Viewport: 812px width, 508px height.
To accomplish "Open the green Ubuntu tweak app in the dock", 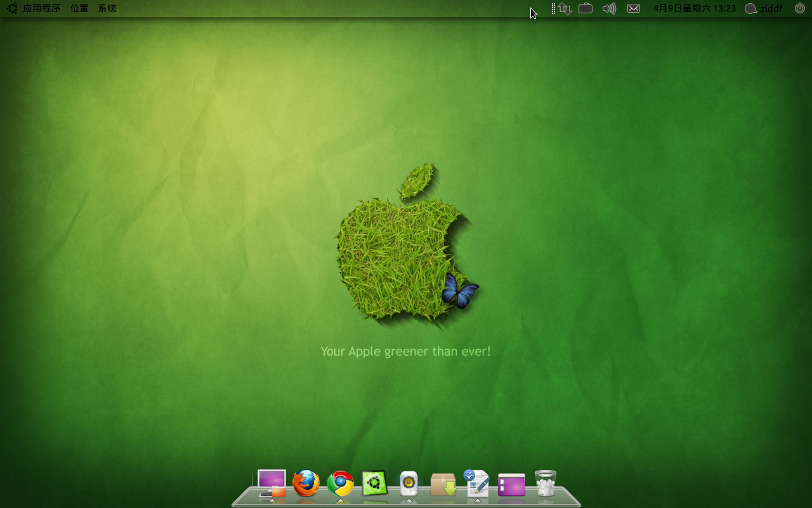I will (374, 484).
